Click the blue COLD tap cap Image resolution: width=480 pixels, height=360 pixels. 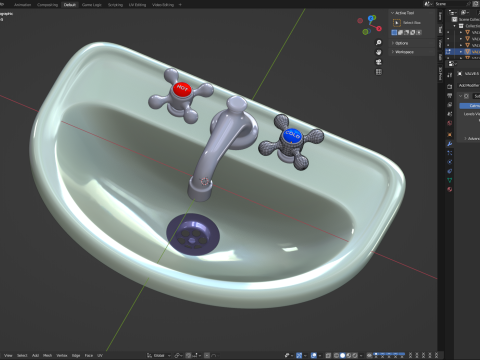tap(292, 135)
